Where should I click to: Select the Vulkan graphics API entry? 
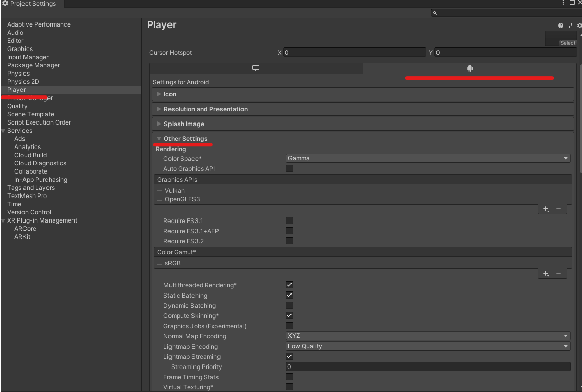(x=175, y=191)
